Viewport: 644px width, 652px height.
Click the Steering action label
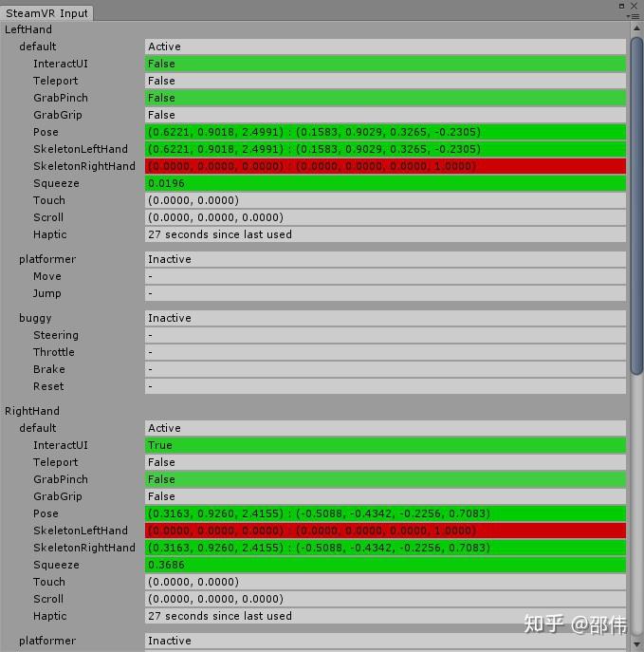(x=56, y=335)
